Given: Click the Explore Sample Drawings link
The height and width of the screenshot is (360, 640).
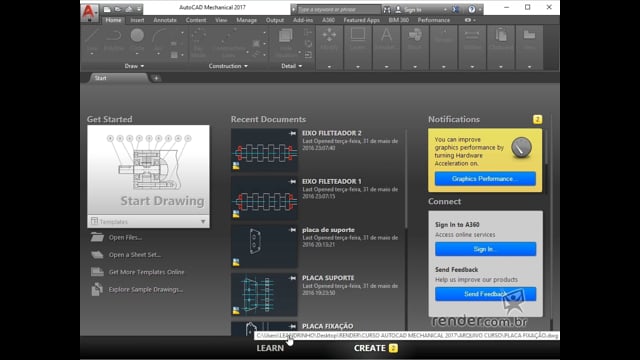Looking at the screenshot, I should (146, 289).
